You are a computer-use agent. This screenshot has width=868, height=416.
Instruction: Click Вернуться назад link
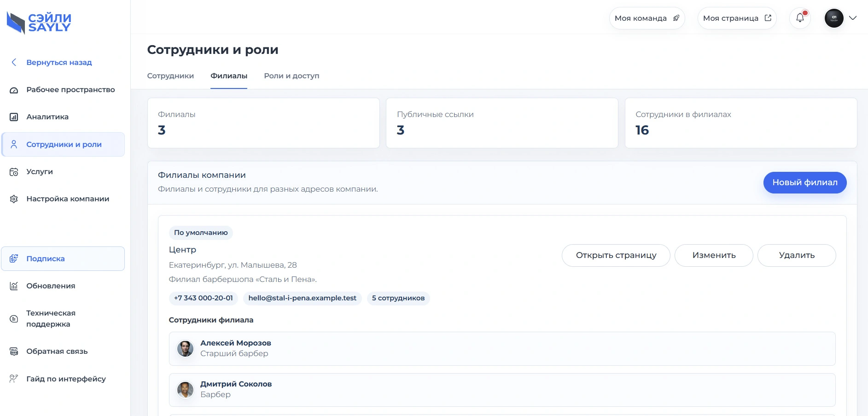(x=59, y=62)
